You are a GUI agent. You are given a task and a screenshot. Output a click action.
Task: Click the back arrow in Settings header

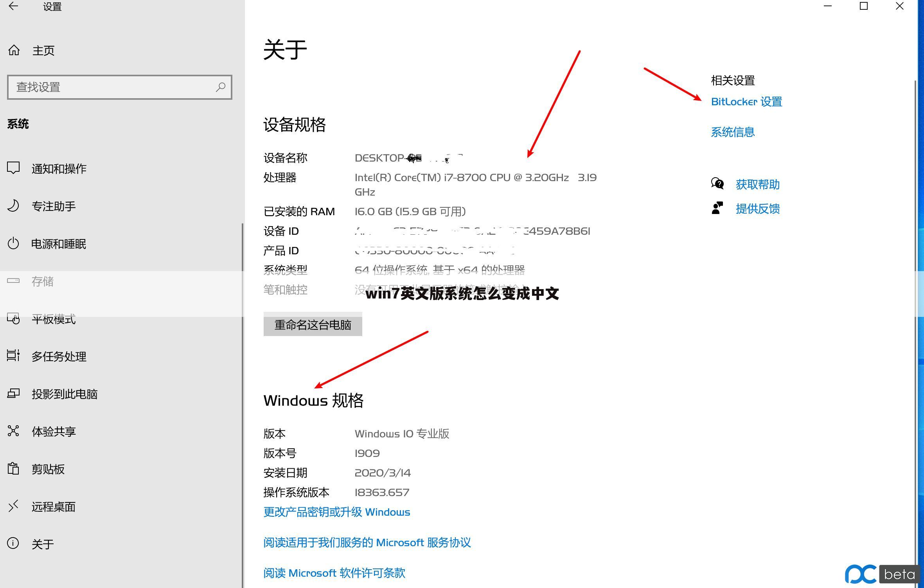13,6
